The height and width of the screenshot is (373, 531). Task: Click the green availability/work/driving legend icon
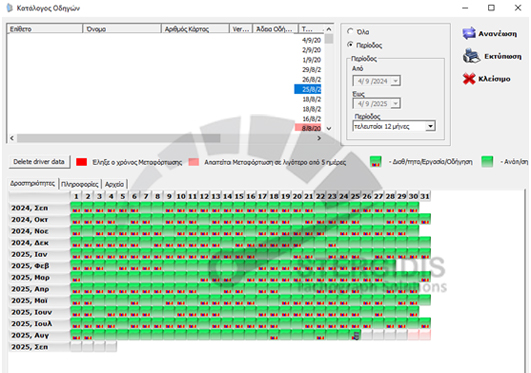[x=376, y=162]
